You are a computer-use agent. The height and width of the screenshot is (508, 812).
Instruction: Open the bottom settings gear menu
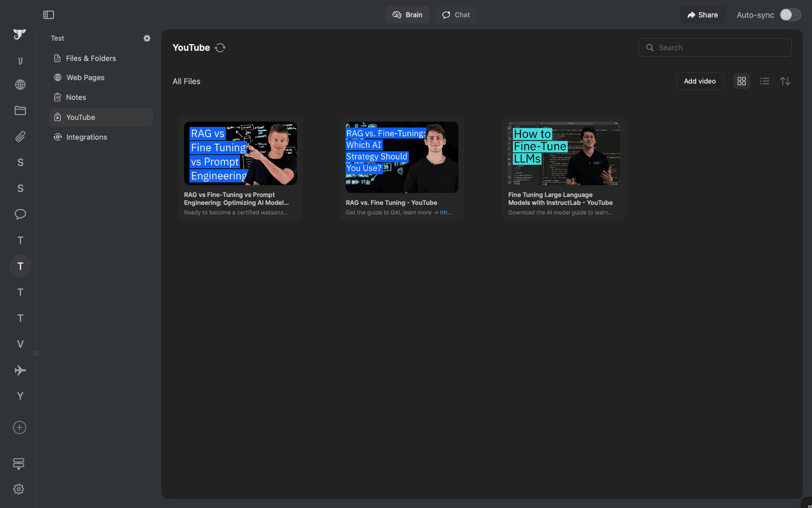(19, 489)
